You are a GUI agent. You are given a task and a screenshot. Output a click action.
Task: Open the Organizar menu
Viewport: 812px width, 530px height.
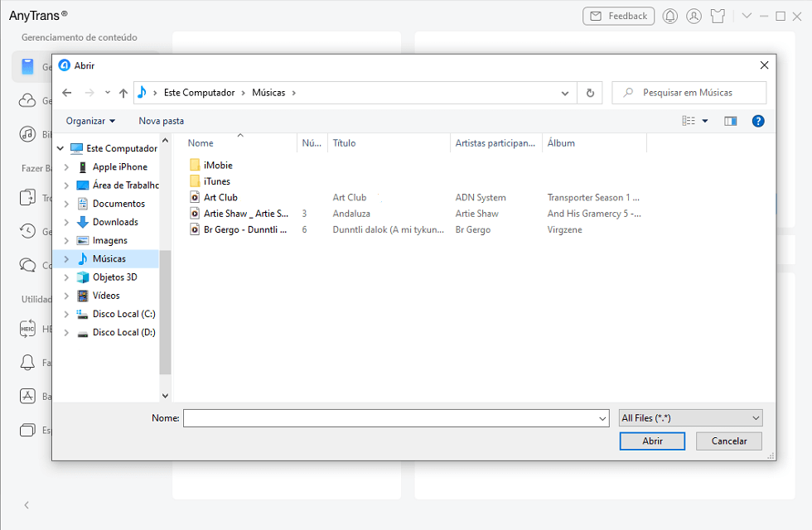tap(90, 121)
